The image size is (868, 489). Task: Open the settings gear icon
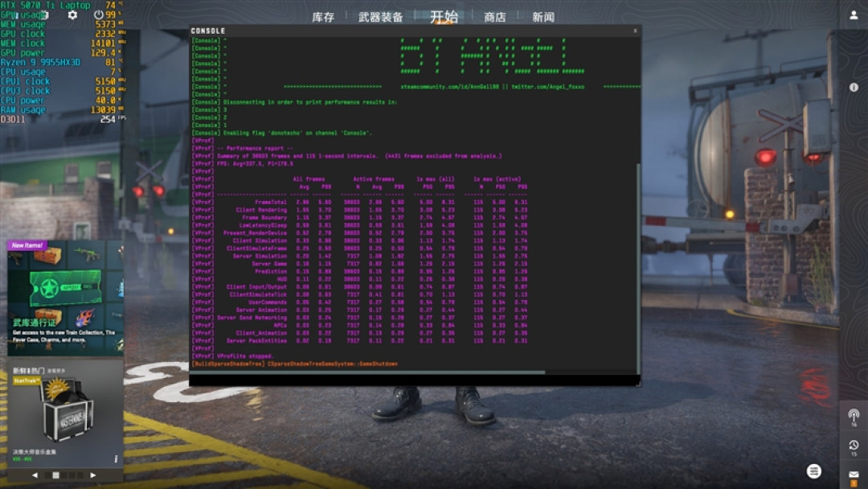point(72,15)
